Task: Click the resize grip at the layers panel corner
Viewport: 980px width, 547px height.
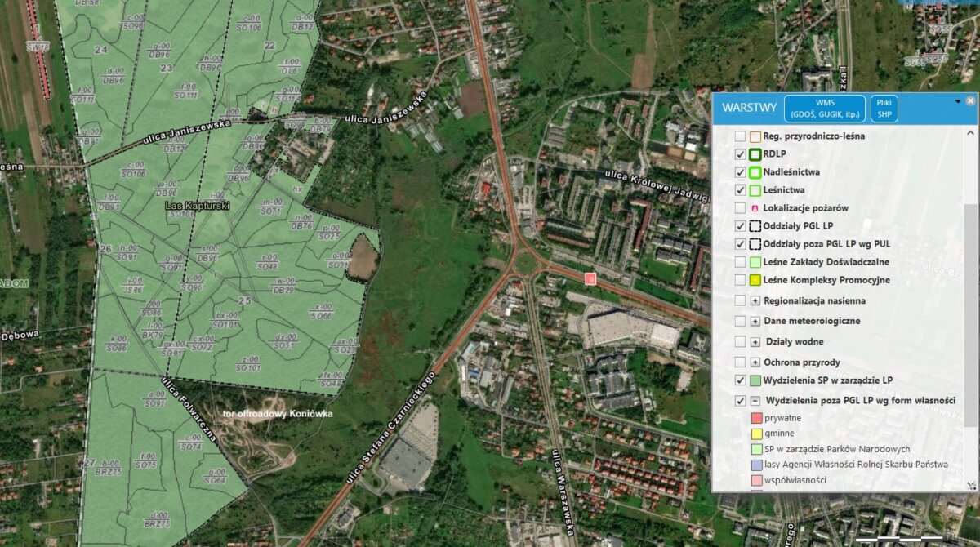Action: click(x=971, y=486)
